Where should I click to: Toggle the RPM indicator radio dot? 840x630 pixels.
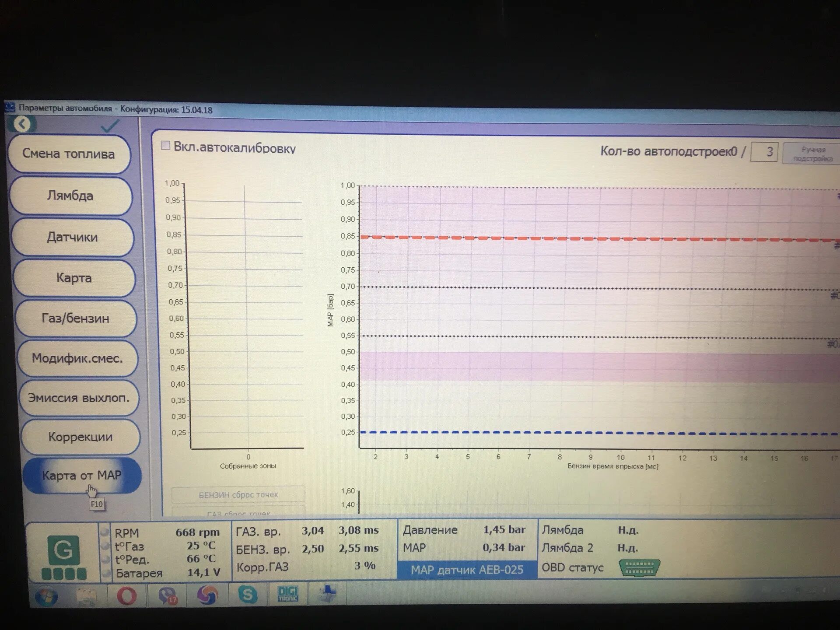105,532
